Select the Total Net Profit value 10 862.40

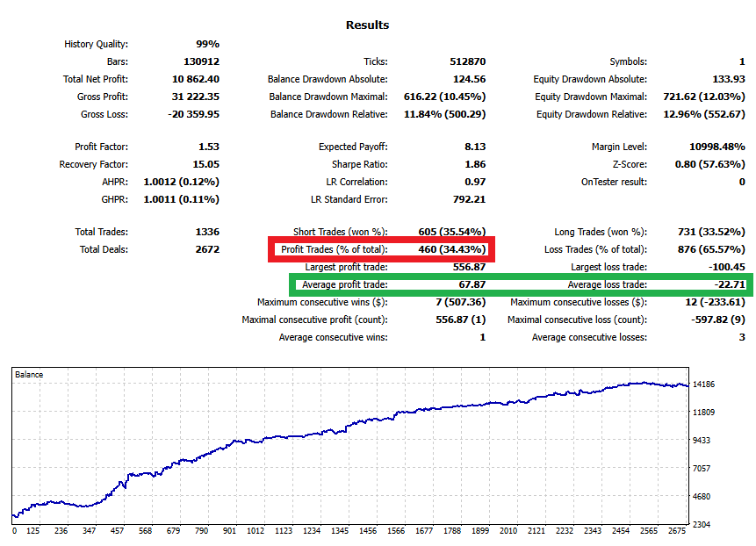[191, 79]
